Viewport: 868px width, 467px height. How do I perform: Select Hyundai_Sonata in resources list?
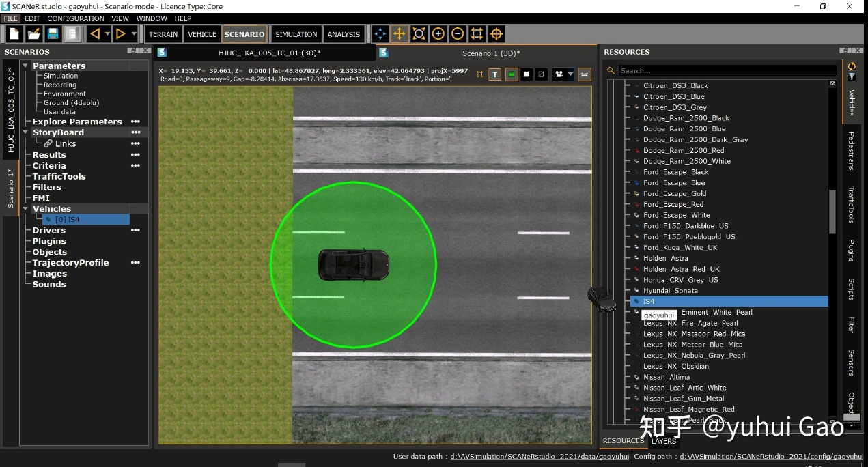(x=671, y=290)
